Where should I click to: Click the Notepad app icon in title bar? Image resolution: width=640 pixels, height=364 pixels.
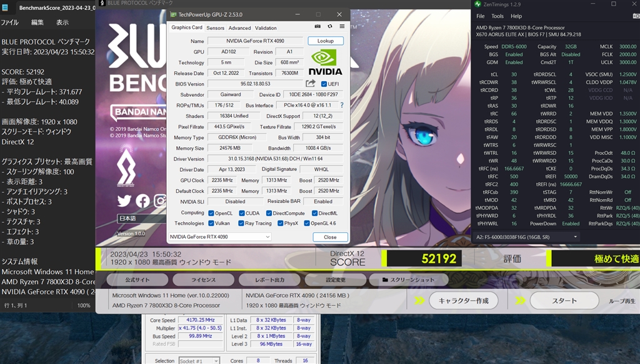(5, 7)
